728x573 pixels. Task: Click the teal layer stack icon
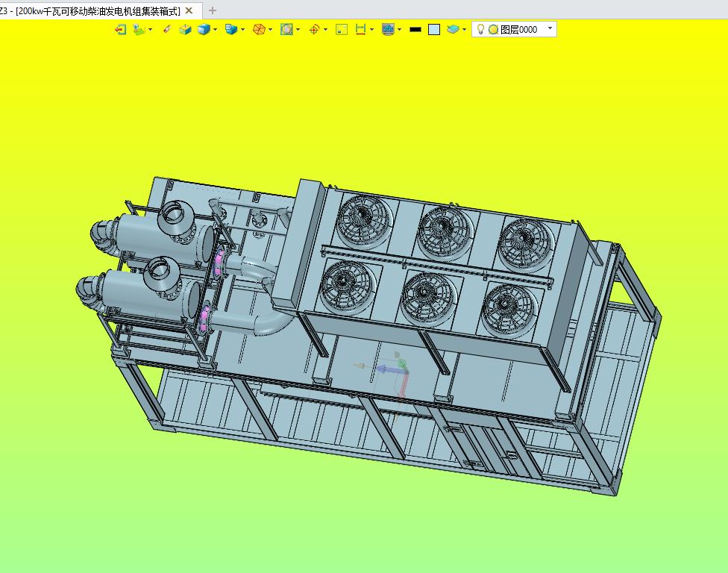[453, 30]
